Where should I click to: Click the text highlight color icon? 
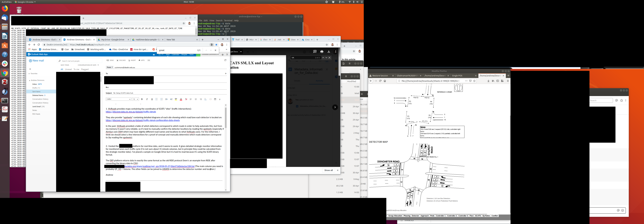176,99
